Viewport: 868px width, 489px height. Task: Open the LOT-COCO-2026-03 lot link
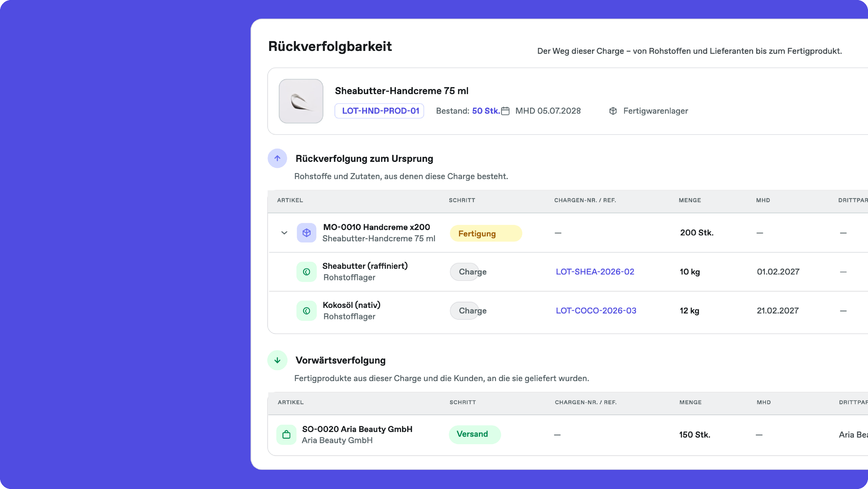coord(596,311)
